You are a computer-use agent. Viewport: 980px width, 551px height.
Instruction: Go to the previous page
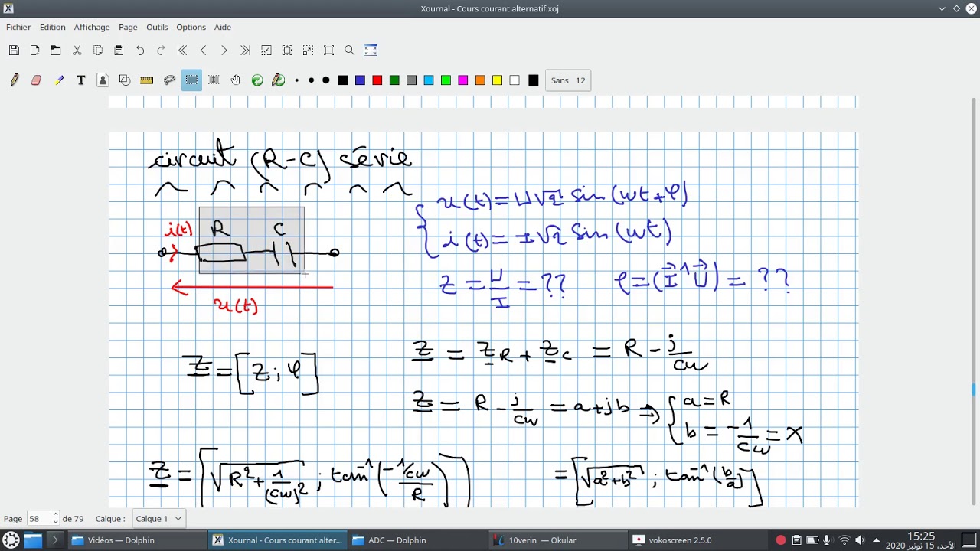[x=203, y=51]
